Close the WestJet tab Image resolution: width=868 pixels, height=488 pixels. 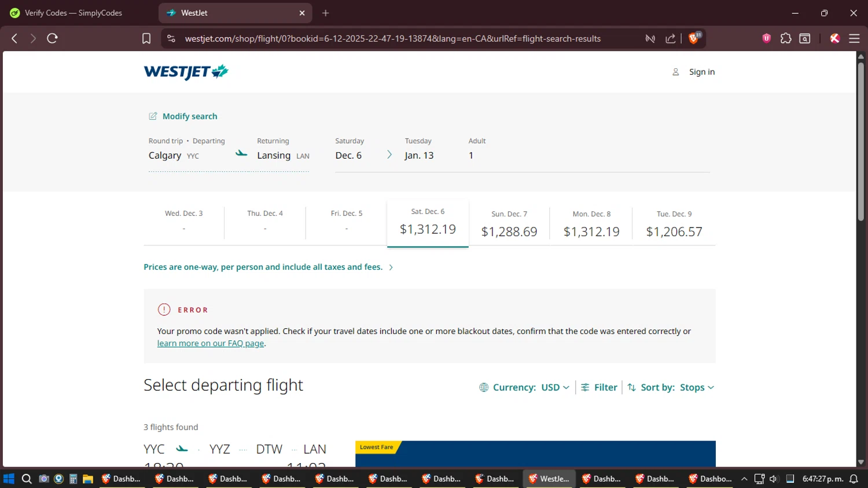(302, 13)
